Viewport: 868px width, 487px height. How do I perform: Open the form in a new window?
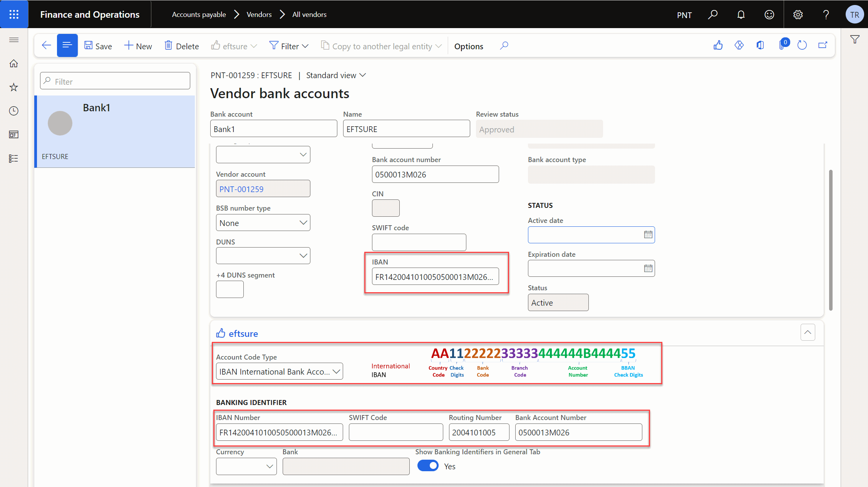(823, 45)
